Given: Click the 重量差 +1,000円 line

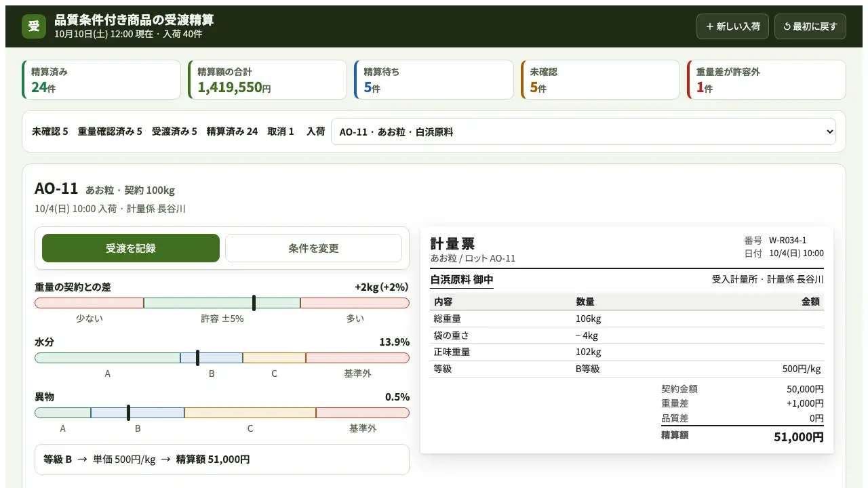Looking at the screenshot, I should click(x=743, y=403).
